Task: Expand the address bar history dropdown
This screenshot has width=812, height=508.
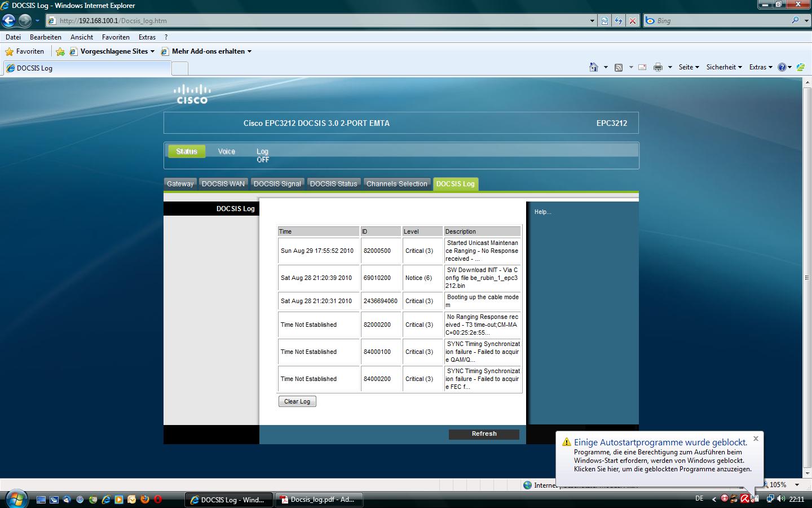Action: click(x=592, y=21)
